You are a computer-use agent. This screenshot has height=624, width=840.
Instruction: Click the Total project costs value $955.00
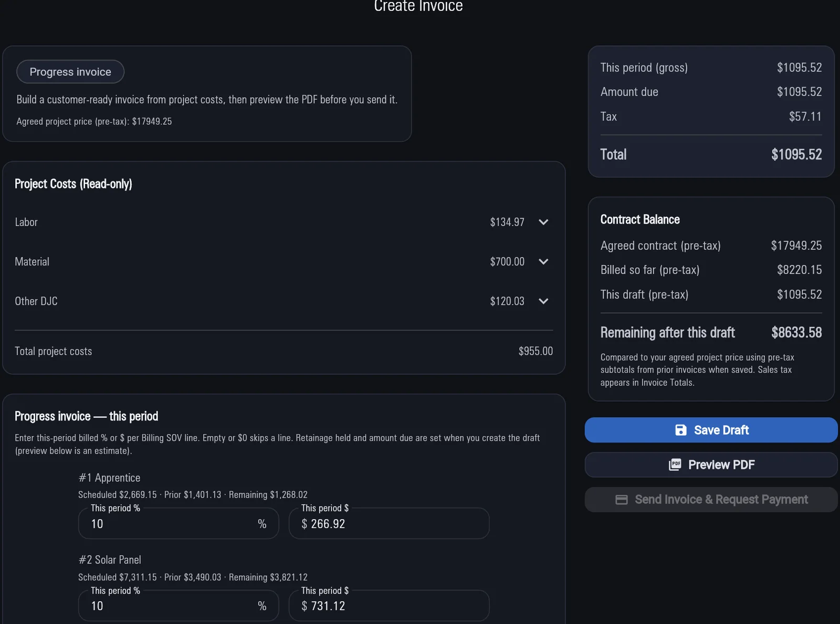pyautogui.click(x=535, y=351)
